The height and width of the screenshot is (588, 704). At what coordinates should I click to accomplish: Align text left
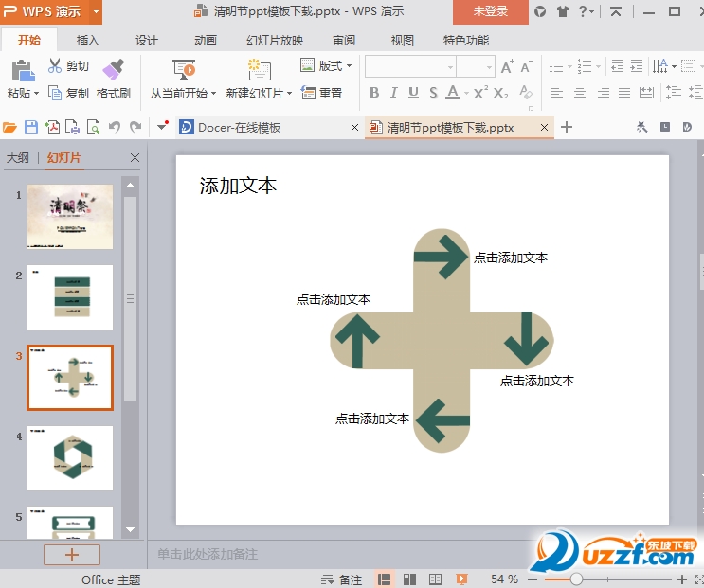click(557, 94)
